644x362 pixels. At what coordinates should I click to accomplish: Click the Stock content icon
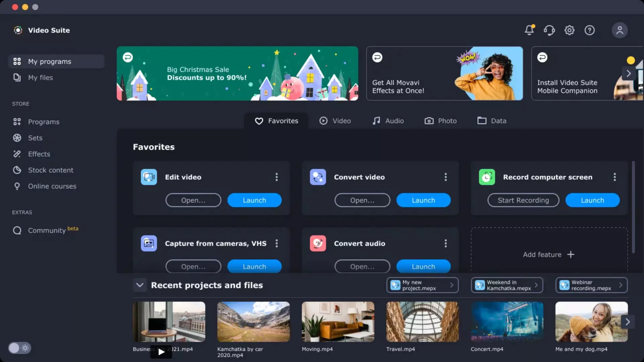tap(17, 170)
